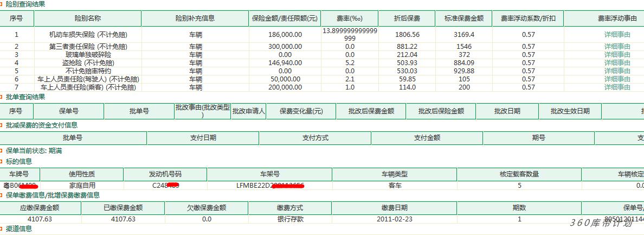Viewport: 644px width, 235px height.
Task: Click the 批改日期 column header
Action: click(507, 111)
